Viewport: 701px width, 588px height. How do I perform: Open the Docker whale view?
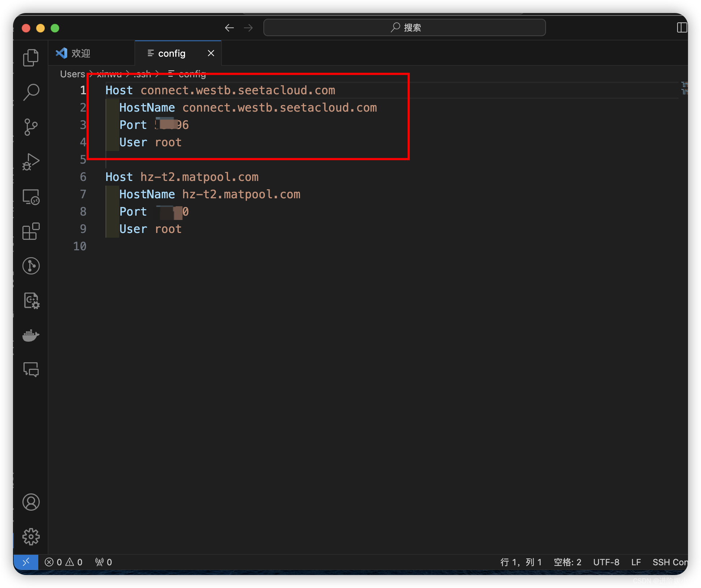pyautogui.click(x=31, y=336)
